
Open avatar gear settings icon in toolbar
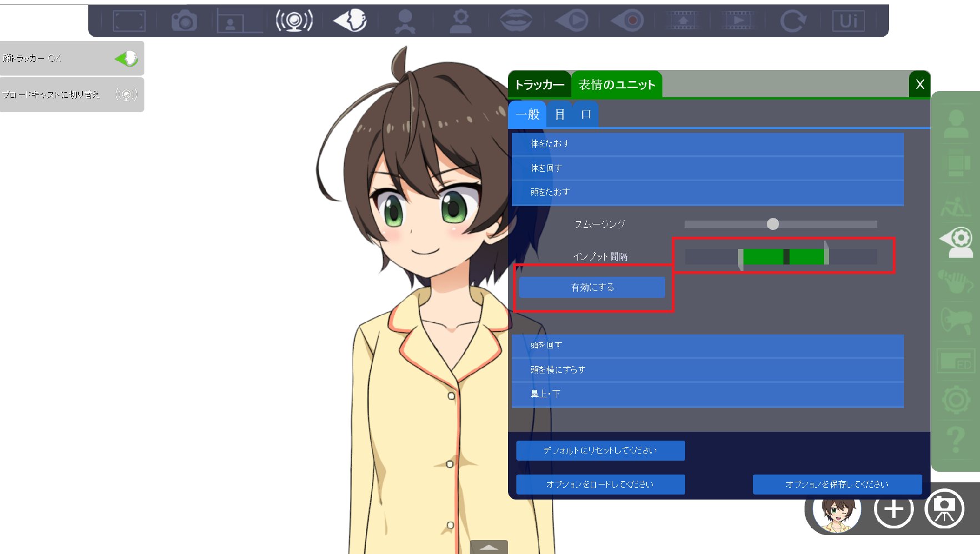tap(461, 21)
